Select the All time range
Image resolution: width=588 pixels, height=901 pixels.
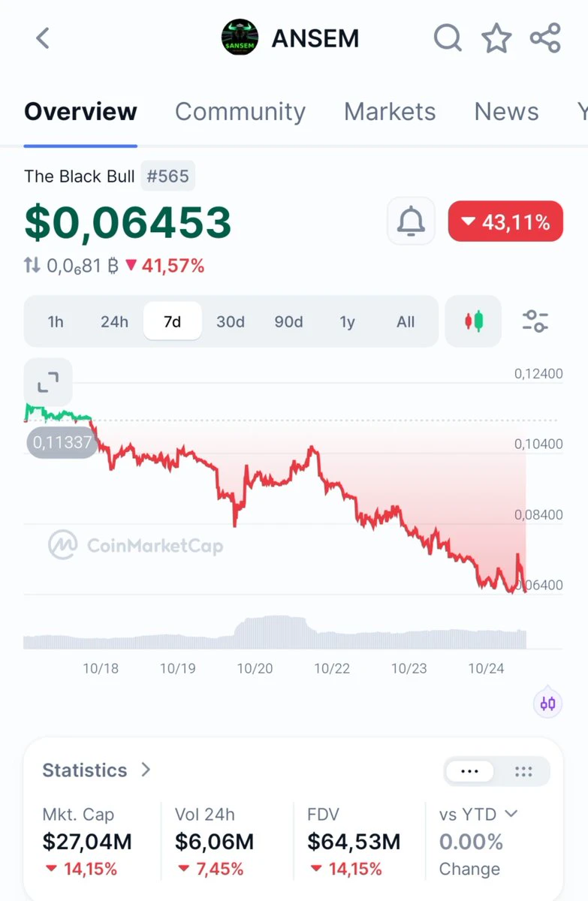[x=406, y=321]
